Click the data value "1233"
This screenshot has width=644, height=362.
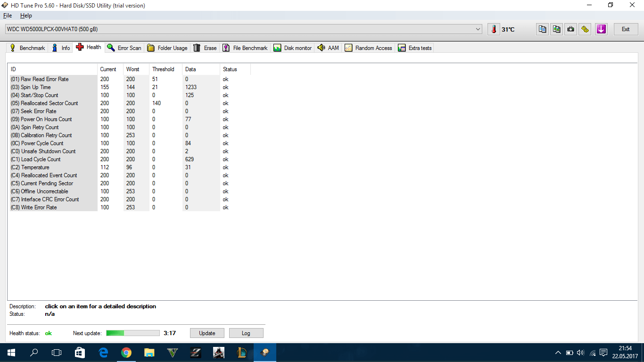191,87
